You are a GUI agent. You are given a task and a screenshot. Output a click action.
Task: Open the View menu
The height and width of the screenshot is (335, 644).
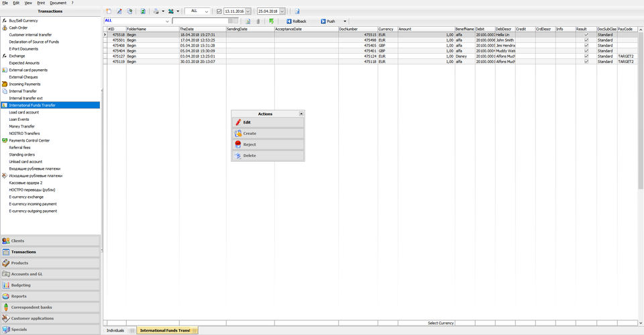point(28,3)
